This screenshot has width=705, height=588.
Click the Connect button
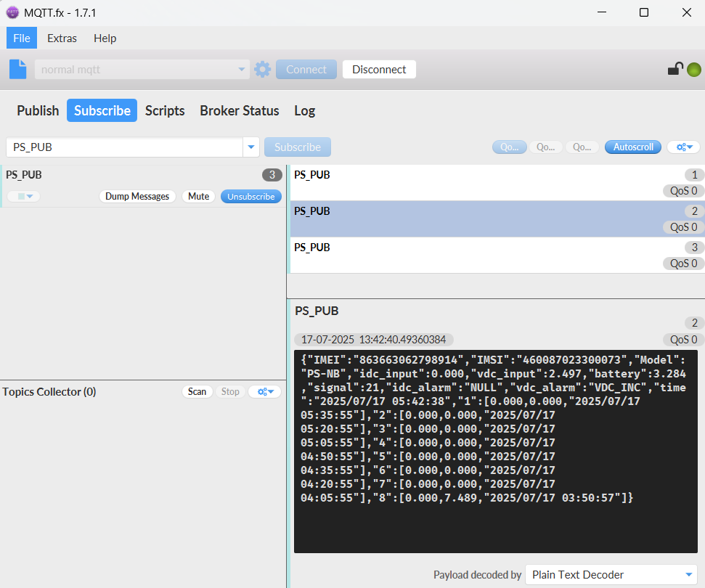306,69
